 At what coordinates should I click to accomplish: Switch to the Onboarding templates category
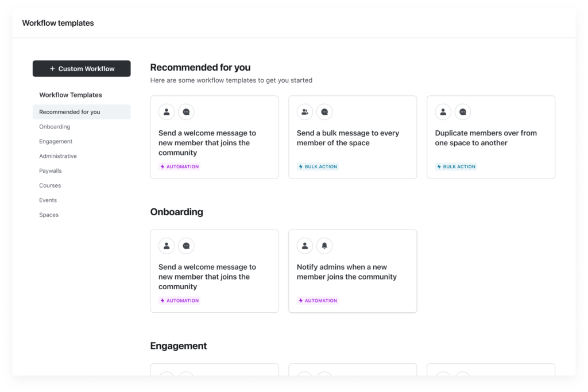click(x=55, y=126)
